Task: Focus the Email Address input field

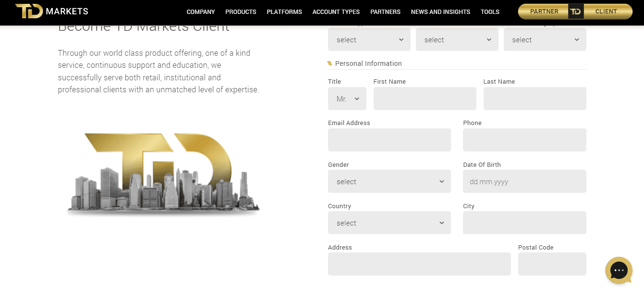Action: click(x=389, y=140)
